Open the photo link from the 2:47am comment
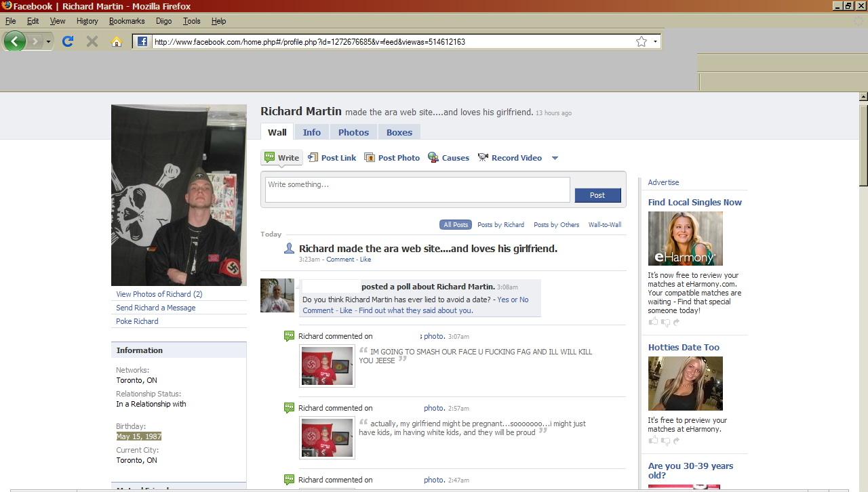 coord(434,480)
